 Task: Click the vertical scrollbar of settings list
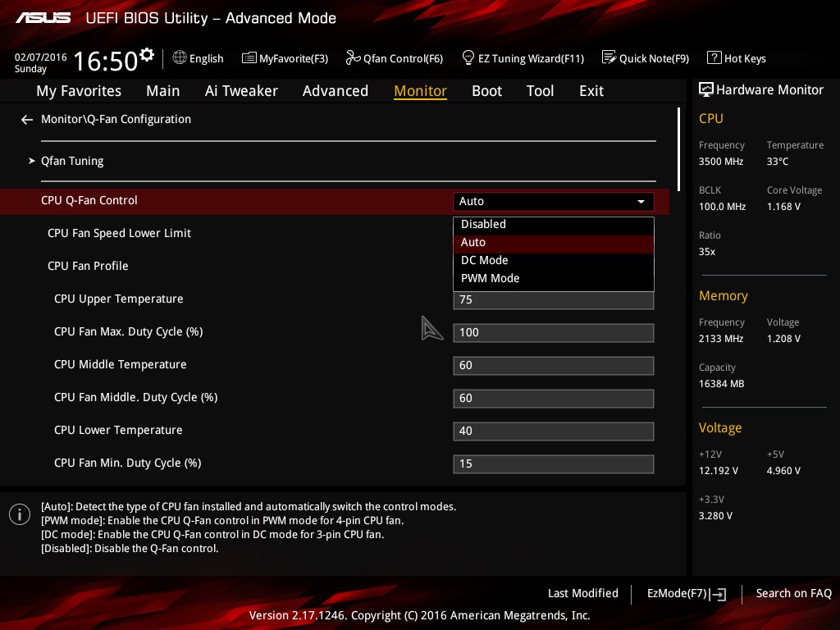coord(678,149)
